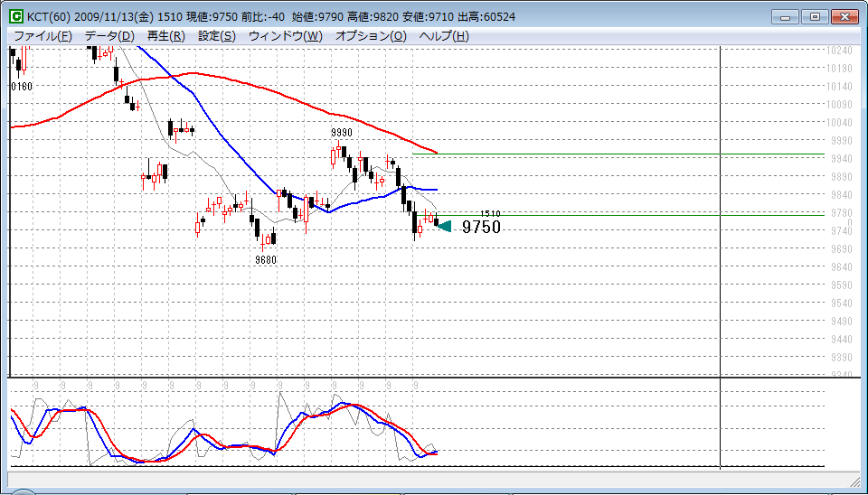The image size is (868, 495).
Task: Open the ウィンドウ(W) menu
Action: (285, 36)
